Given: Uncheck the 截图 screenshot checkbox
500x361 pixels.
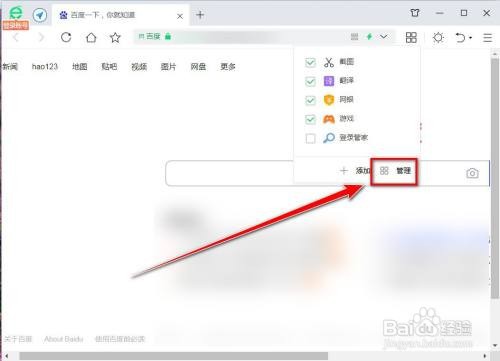Looking at the screenshot, I should click(x=310, y=62).
